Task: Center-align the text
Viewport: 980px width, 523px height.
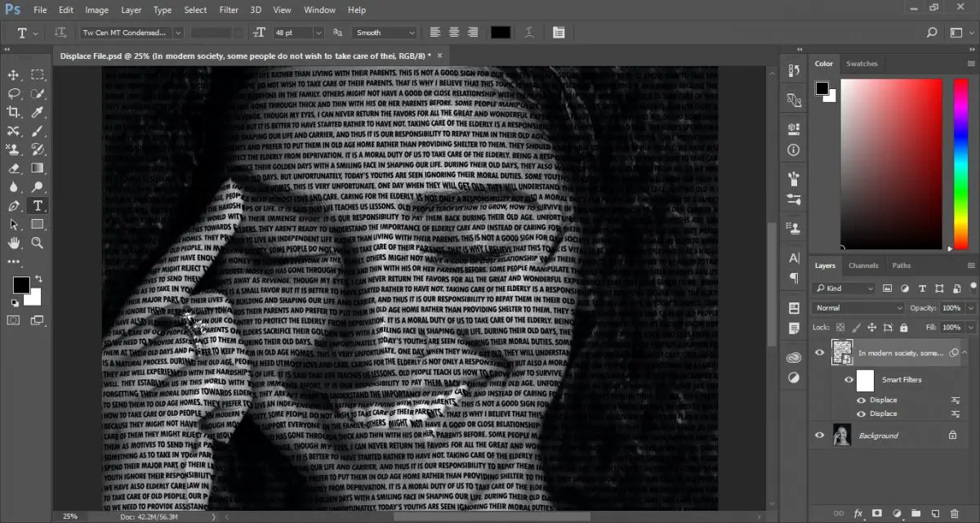Action: tap(453, 32)
